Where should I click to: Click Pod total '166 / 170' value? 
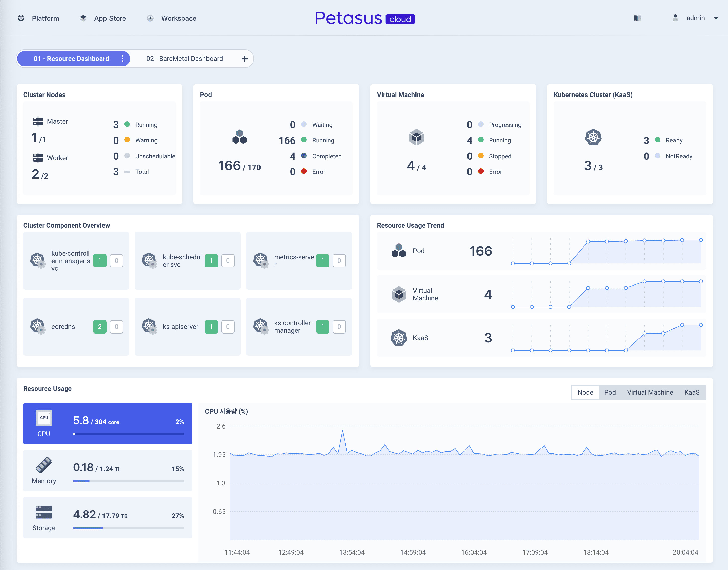click(239, 166)
